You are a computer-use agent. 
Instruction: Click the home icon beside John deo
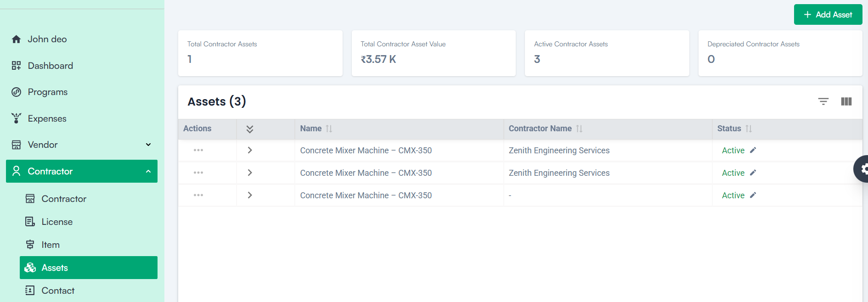click(17, 39)
